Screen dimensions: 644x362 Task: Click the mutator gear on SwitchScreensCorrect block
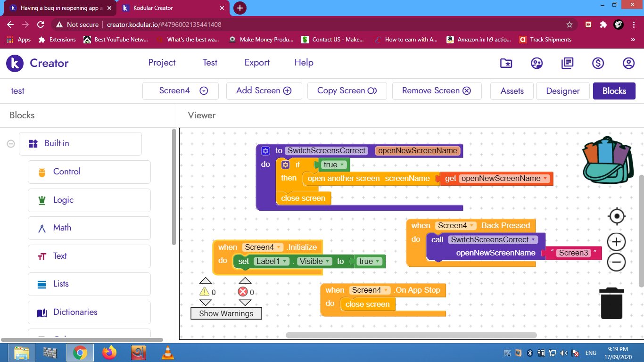pos(265,151)
